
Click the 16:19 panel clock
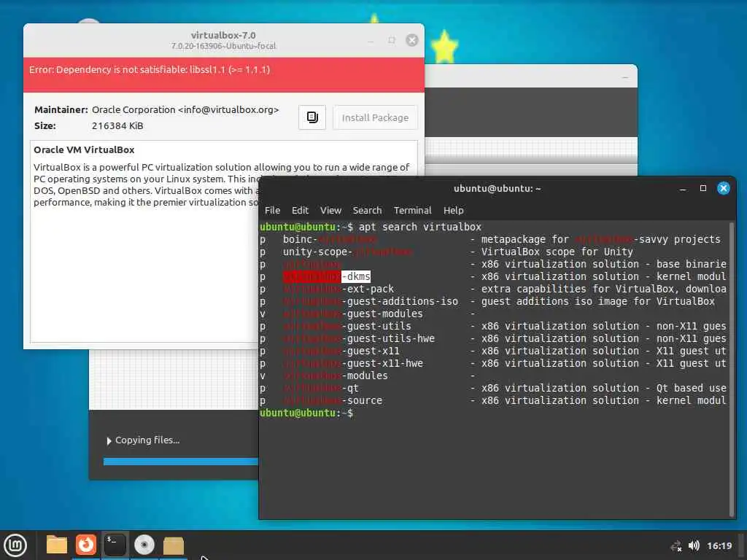719,545
